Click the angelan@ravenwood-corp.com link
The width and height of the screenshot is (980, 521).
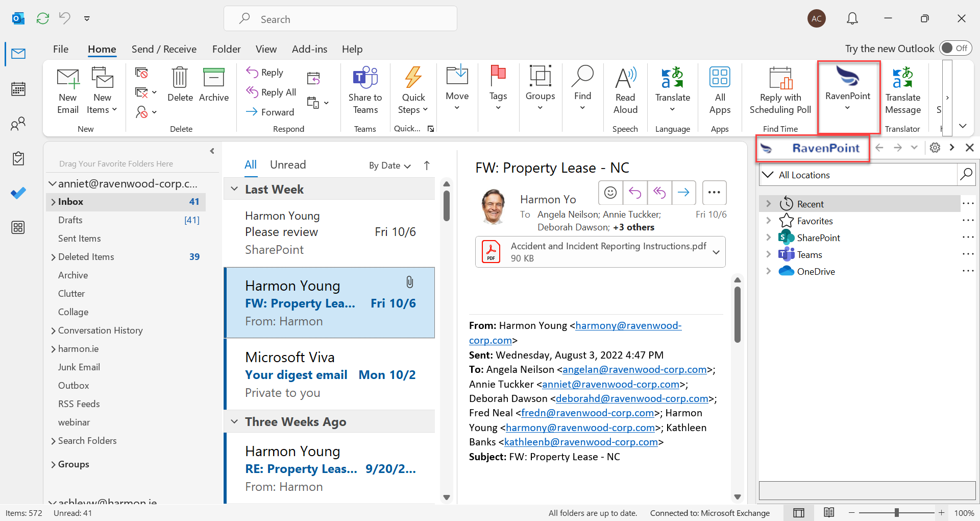tap(634, 369)
